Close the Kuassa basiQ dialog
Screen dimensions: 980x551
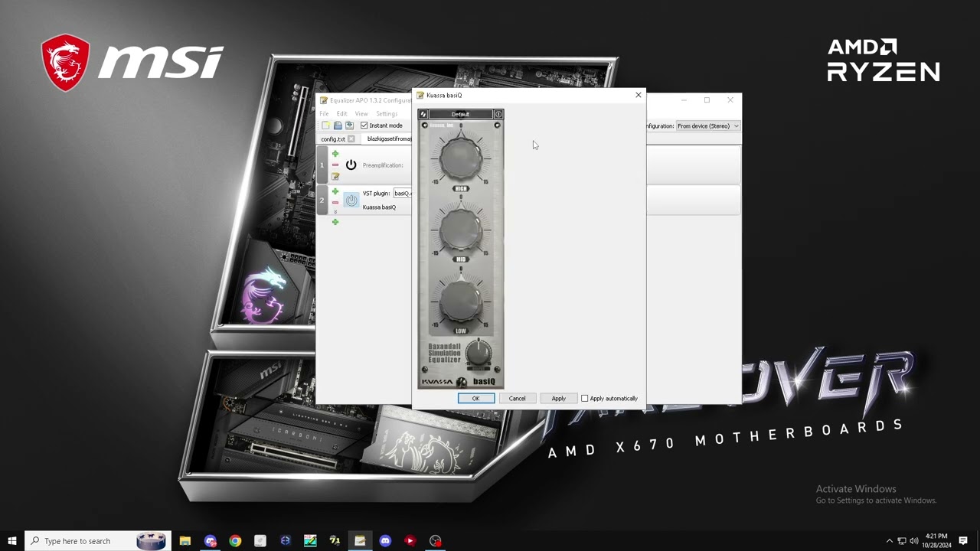pyautogui.click(x=639, y=95)
